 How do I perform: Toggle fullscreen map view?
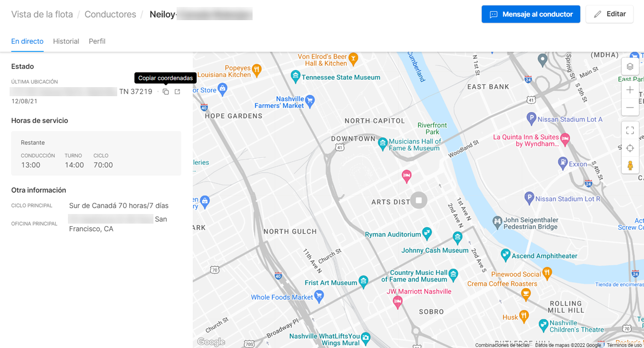click(630, 130)
